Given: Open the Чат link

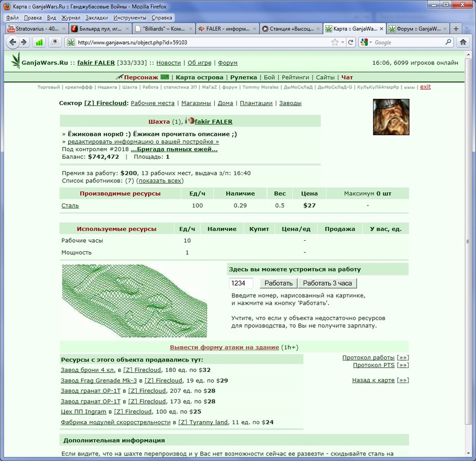Looking at the screenshot, I should [347, 77].
